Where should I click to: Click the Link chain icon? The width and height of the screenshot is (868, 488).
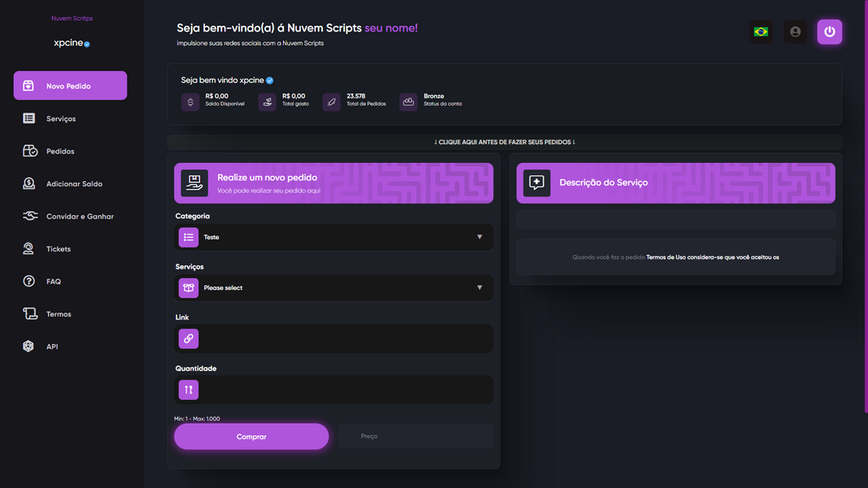188,338
